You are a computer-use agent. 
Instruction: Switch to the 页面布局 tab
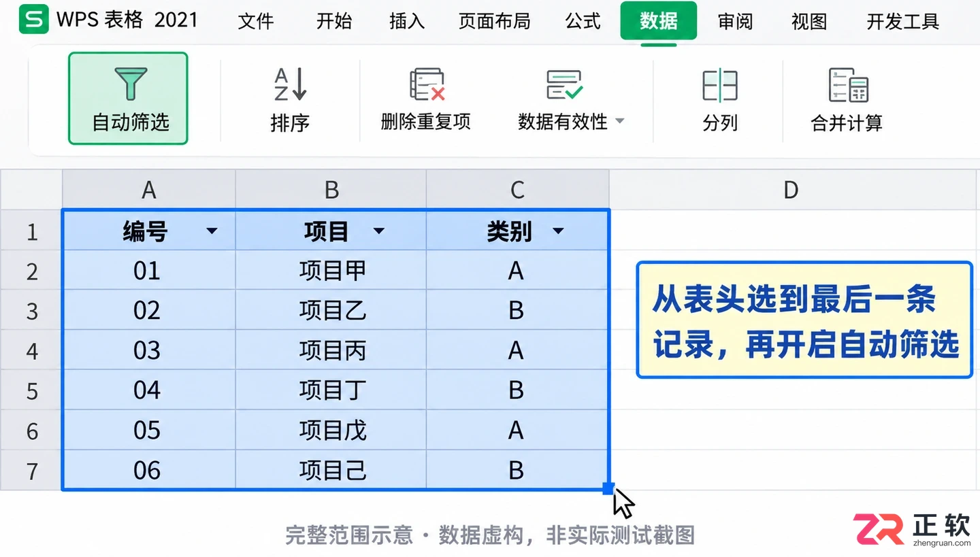pos(494,21)
